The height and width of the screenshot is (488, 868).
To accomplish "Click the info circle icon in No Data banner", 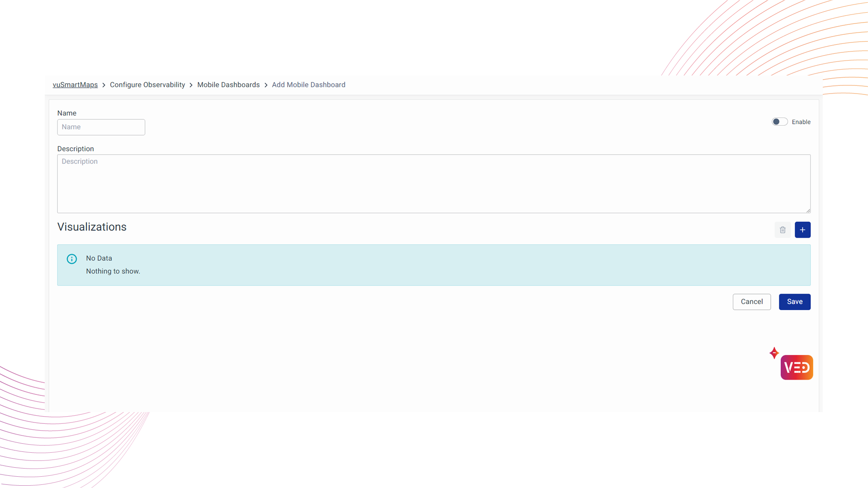I will (x=72, y=259).
